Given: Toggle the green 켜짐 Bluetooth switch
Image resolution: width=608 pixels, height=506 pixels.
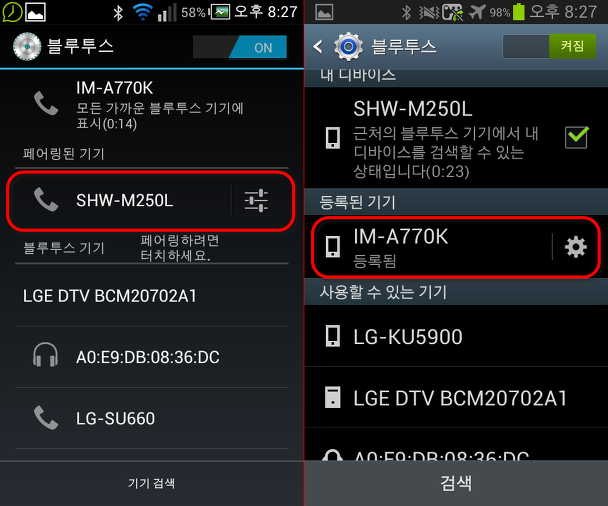Looking at the screenshot, I should 549,47.
